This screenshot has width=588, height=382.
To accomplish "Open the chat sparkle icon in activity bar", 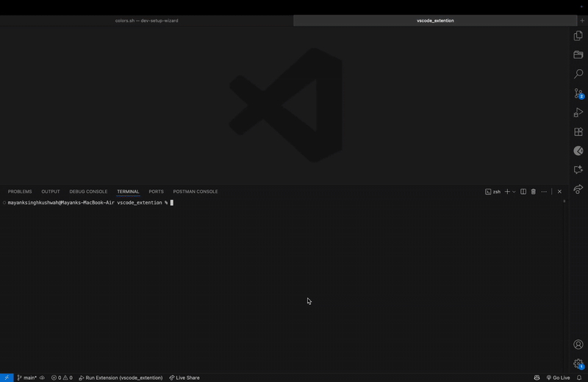I will [x=578, y=170].
